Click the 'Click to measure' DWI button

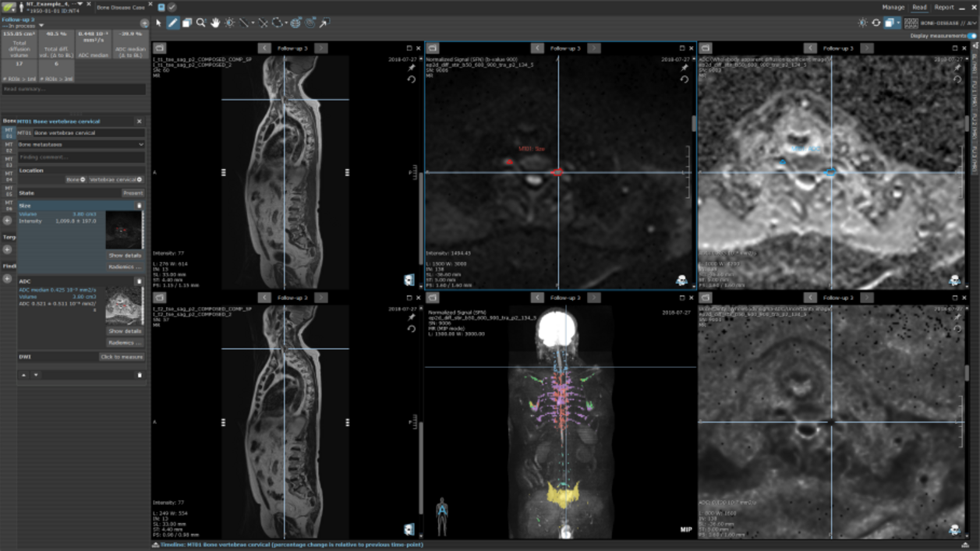pyautogui.click(x=122, y=357)
